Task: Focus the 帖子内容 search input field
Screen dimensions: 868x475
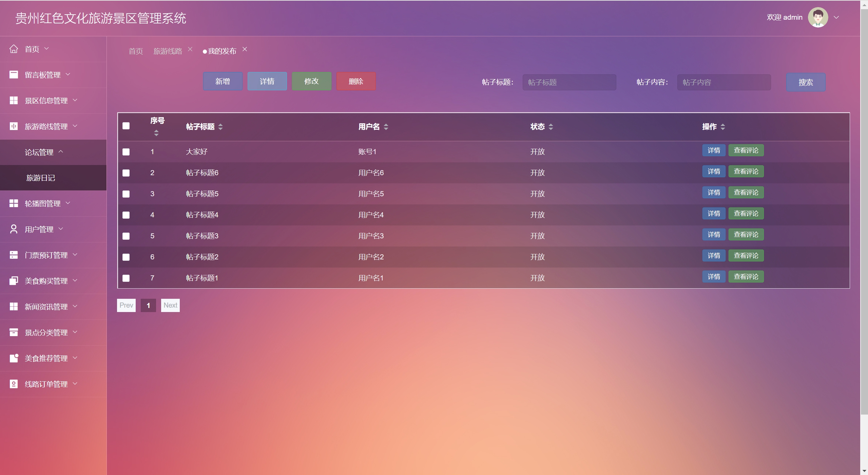Action: [x=724, y=82]
